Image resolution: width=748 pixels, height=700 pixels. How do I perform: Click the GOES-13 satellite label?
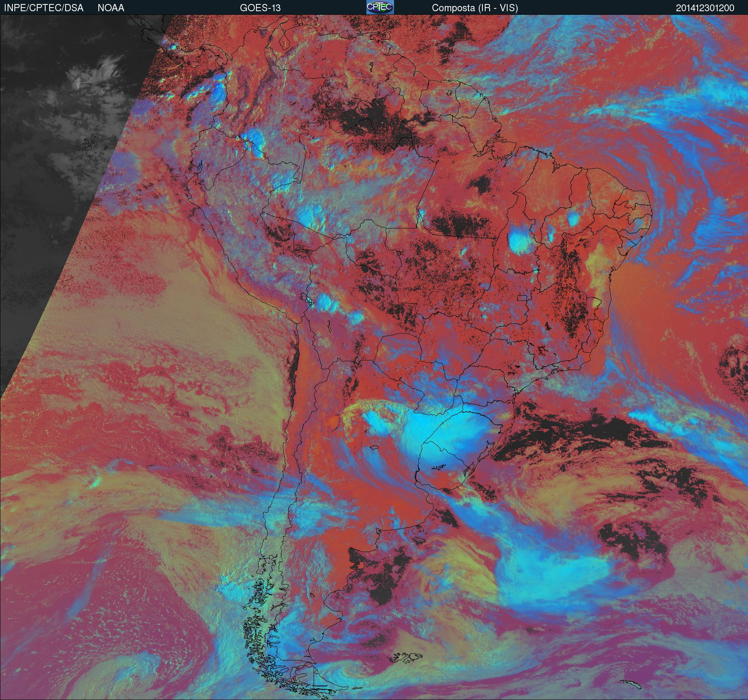pyautogui.click(x=260, y=8)
